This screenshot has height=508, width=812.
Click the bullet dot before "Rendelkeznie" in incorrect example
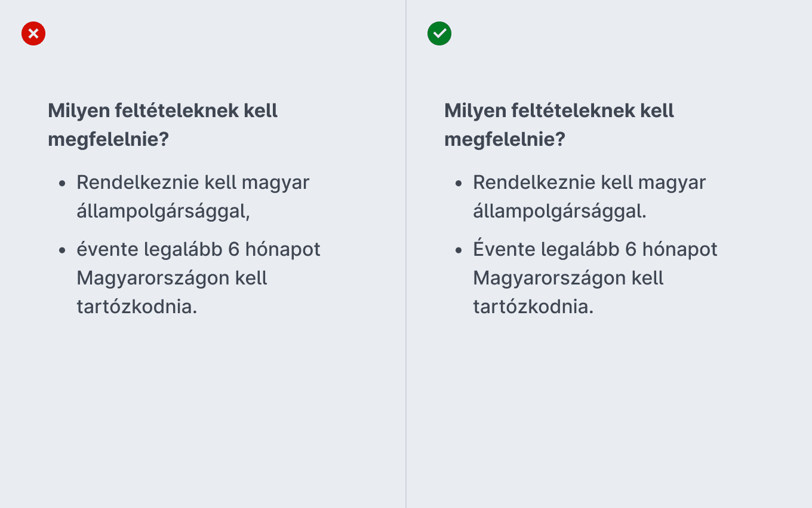tap(62, 183)
